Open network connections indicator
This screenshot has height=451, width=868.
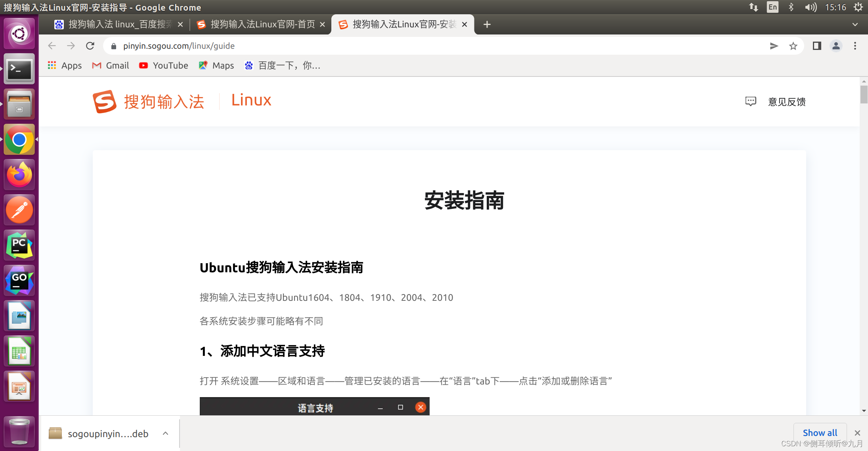[753, 7]
